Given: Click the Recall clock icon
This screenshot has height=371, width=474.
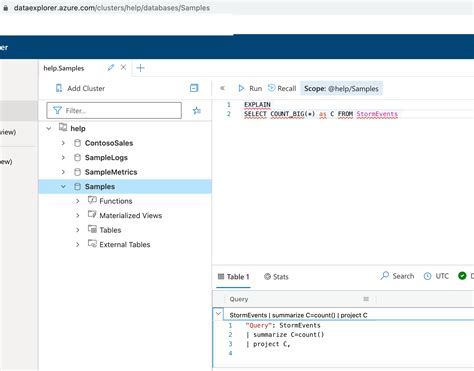Looking at the screenshot, I should tap(272, 88).
